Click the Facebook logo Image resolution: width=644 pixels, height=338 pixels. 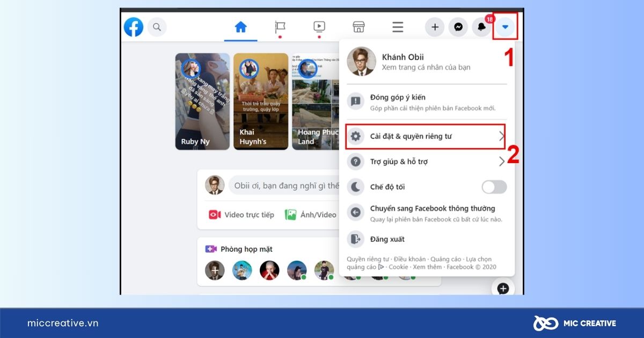click(x=134, y=27)
